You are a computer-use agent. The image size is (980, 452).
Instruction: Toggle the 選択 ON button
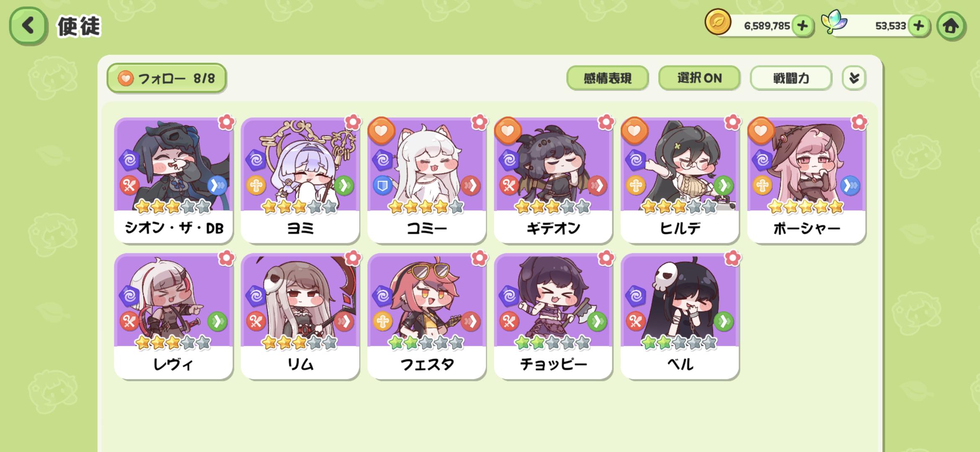pos(699,78)
